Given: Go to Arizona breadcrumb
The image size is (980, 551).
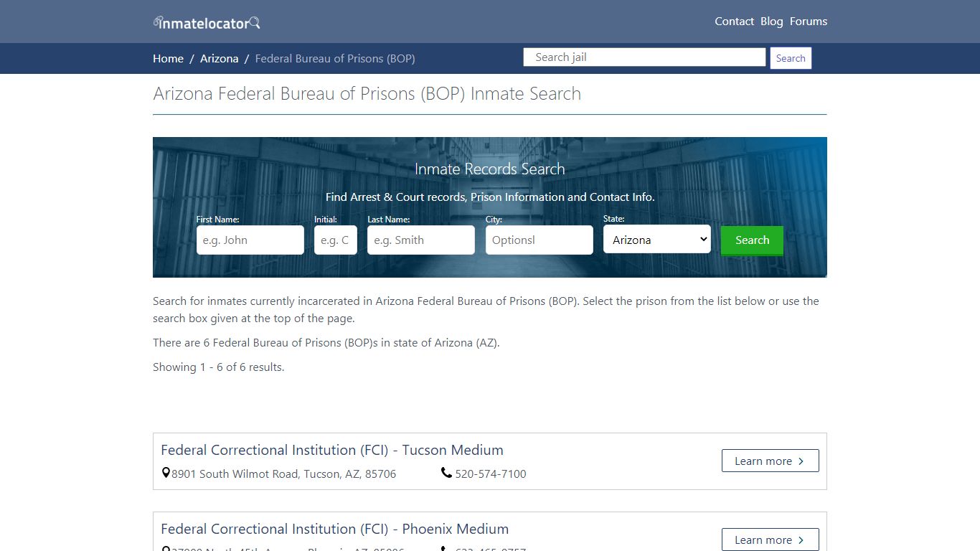Looking at the screenshot, I should point(219,58).
